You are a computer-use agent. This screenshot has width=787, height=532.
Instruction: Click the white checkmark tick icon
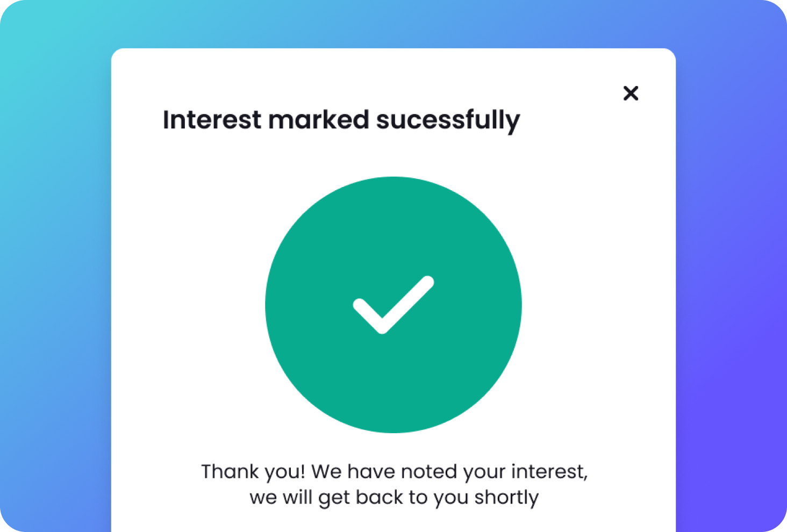(x=393, y=305)
